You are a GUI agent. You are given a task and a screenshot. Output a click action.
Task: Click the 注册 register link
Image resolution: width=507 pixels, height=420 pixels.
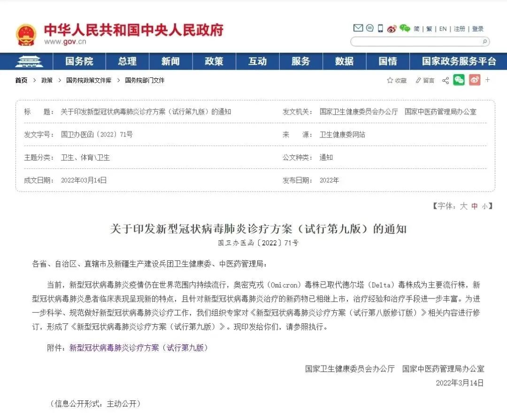pyautogui.click(x=460, y=29)
